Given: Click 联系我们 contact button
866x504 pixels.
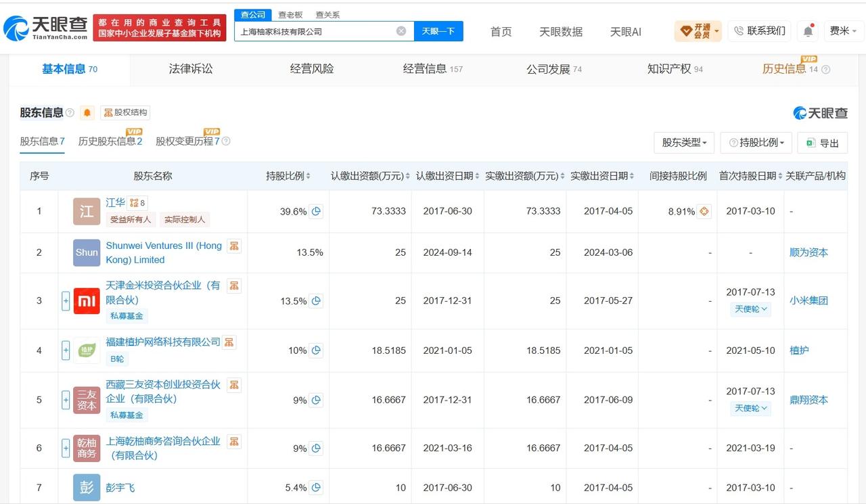Looking at the screenshot, I should tap(759, 31).
